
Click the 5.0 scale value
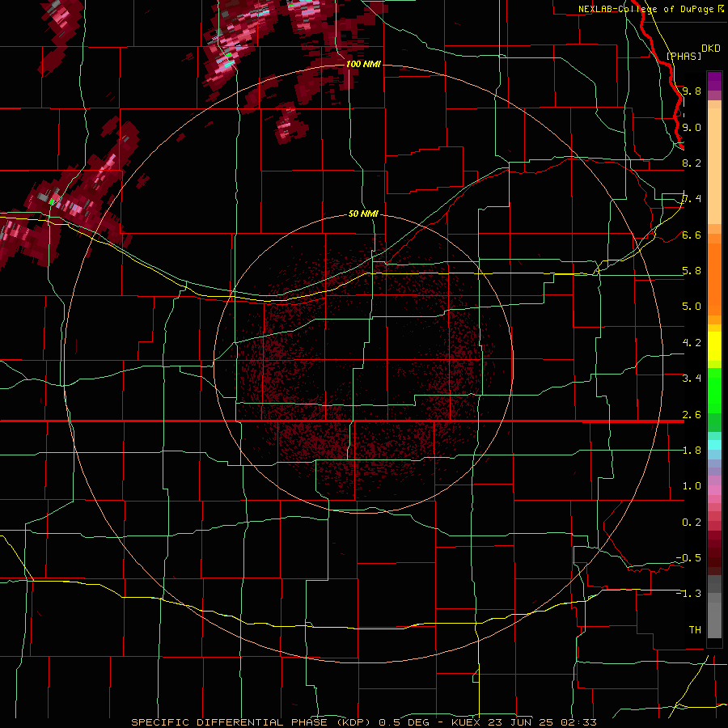click(x=692, y=307)
